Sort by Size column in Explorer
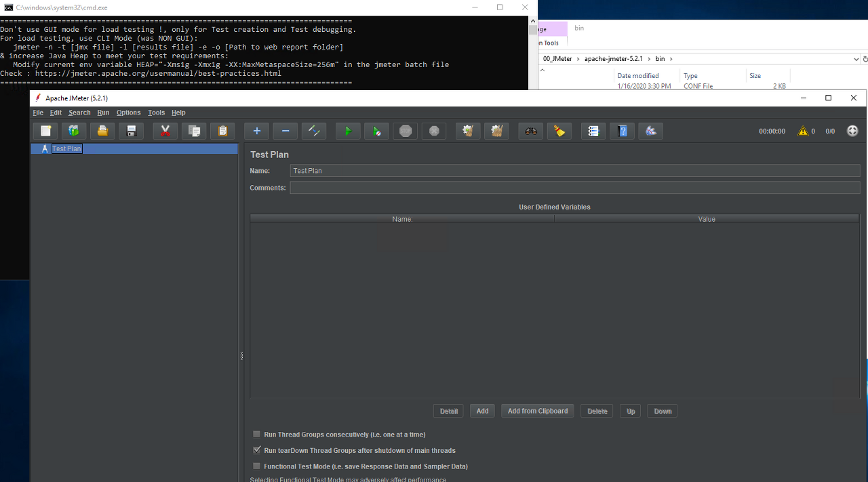This screenshot has height=482, width=868. [x=755, y=76]
